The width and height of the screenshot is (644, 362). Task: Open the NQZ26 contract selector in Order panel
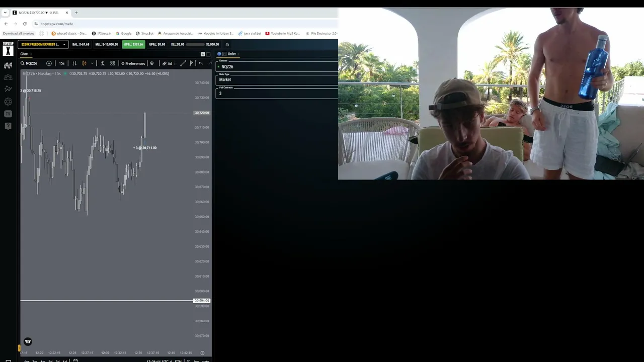(277, 66)
